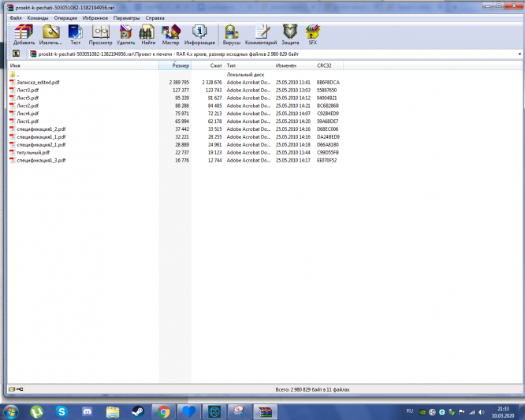Run the Вирусы virus scan tool
The width and height of the screenshot is (525, 420).
(232, 35)
